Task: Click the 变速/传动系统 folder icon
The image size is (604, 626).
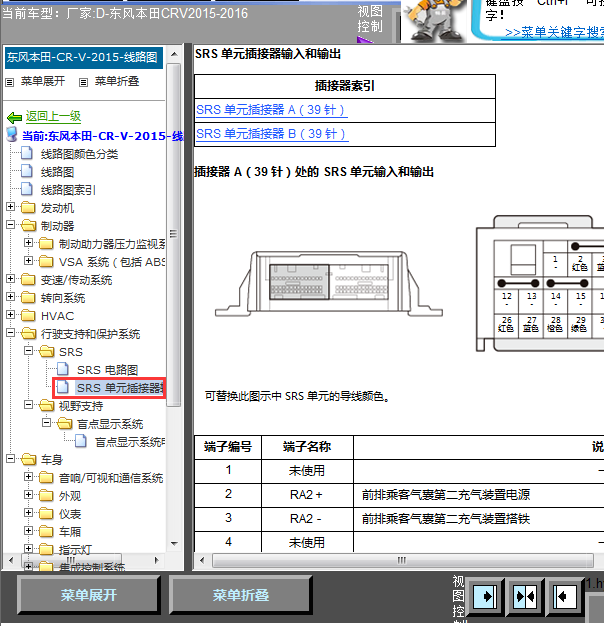Action: pyautogui.click(x=28, y=279)
